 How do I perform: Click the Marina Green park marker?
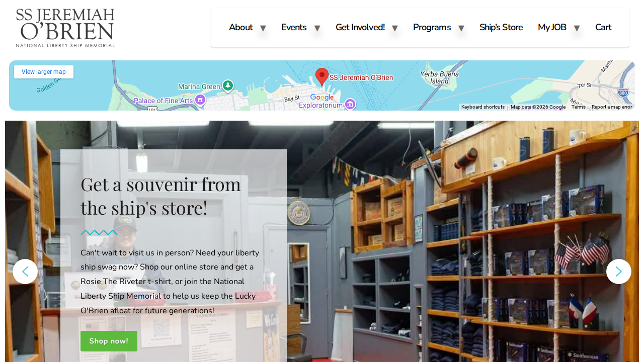tap(228, 86)
